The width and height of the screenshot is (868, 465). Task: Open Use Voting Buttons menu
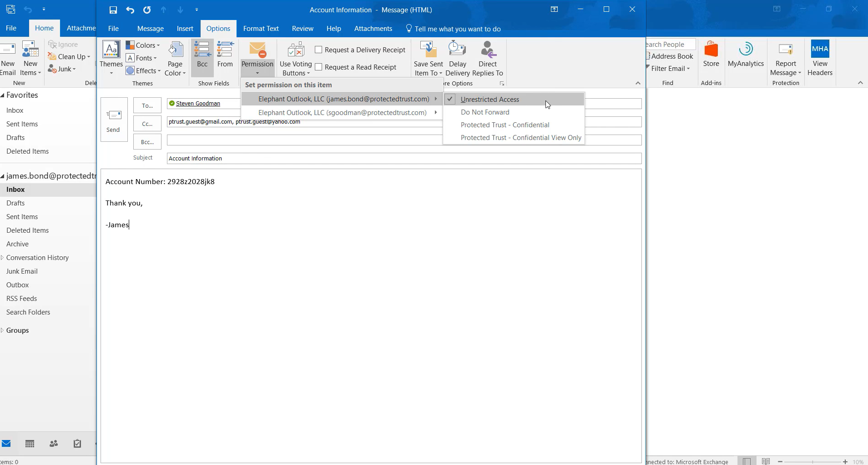pos(296,59)
